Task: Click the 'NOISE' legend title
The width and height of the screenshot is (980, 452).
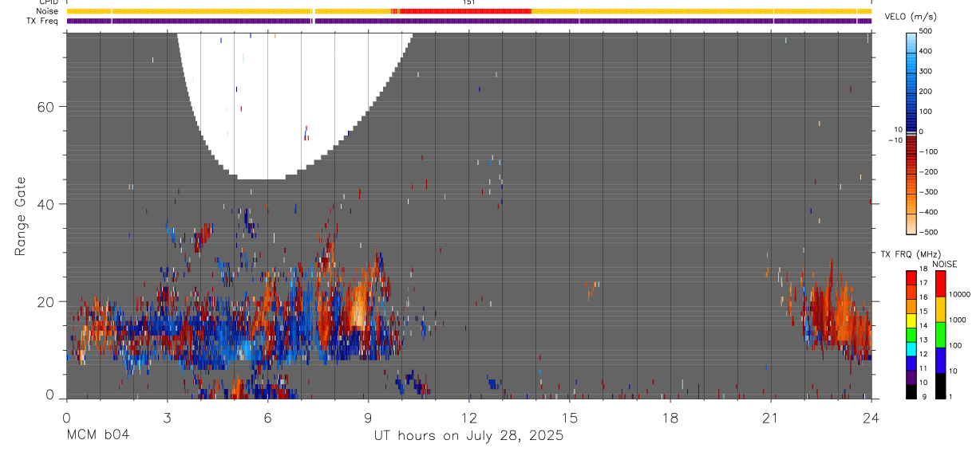Action: point(945,265)
